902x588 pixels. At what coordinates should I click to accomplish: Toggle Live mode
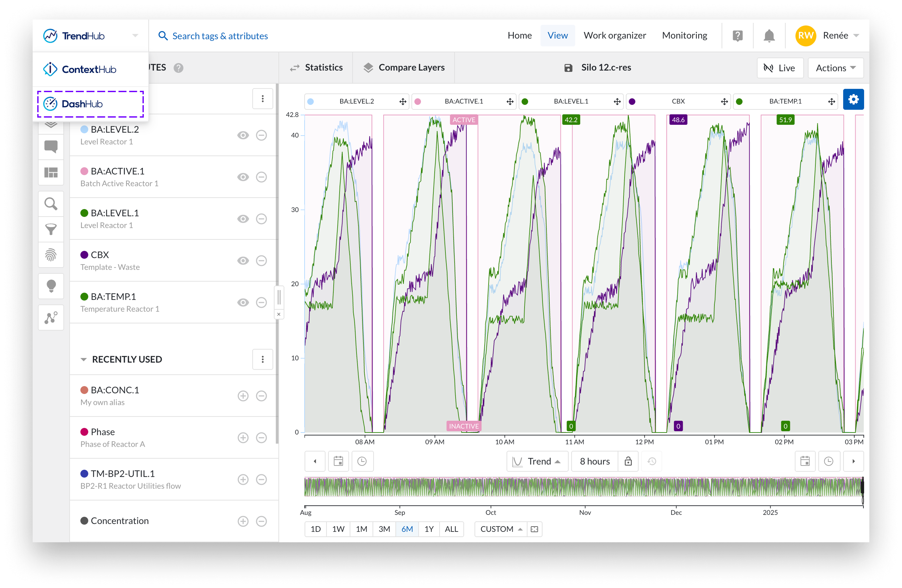779,68
